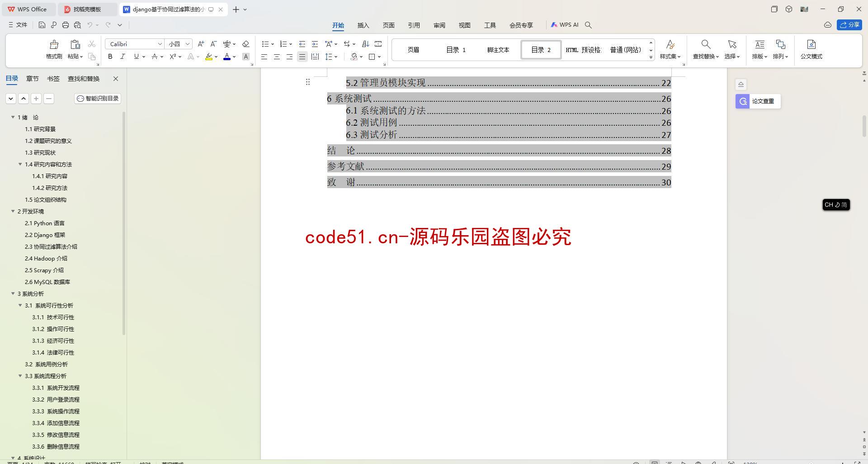Click the 智能识别目录 button
The height and width of the screenshot is (464, 868).
(x=98, y=98)
